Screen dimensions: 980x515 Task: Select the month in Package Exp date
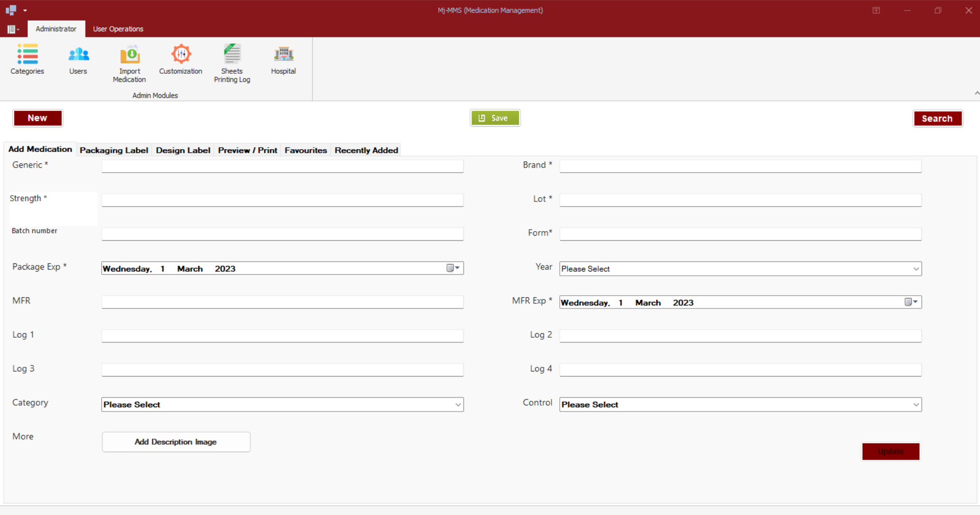[x=190, y=269]
